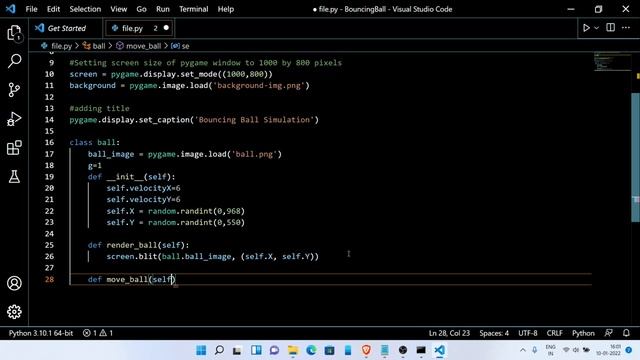Open OBS Studio from taskbar
Image resolution: width=640 pixels, height=360 pixels.
pos(403,350)
